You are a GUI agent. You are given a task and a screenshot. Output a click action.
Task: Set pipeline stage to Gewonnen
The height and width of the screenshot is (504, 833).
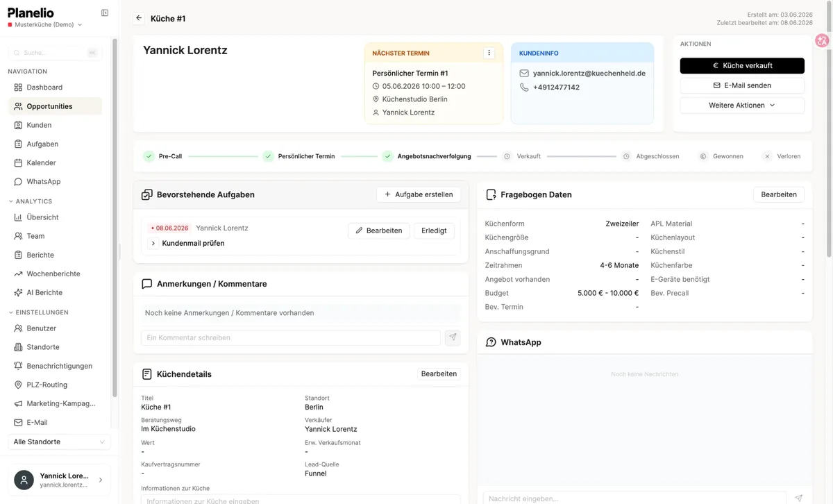(x=721, y=156)
